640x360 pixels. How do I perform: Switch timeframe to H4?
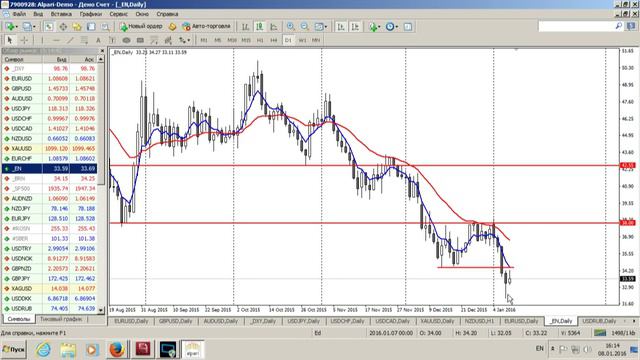tap(274, 40)
